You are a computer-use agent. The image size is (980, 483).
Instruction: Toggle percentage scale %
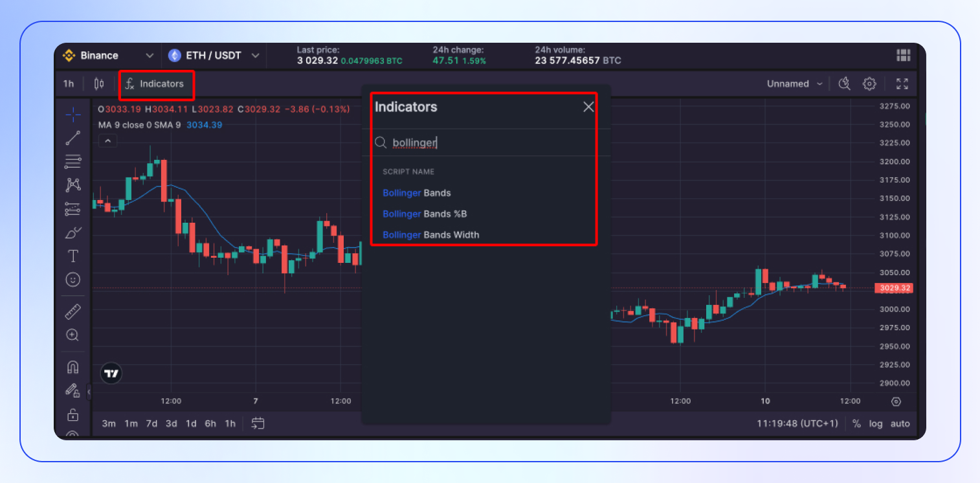tap(856, 423)
